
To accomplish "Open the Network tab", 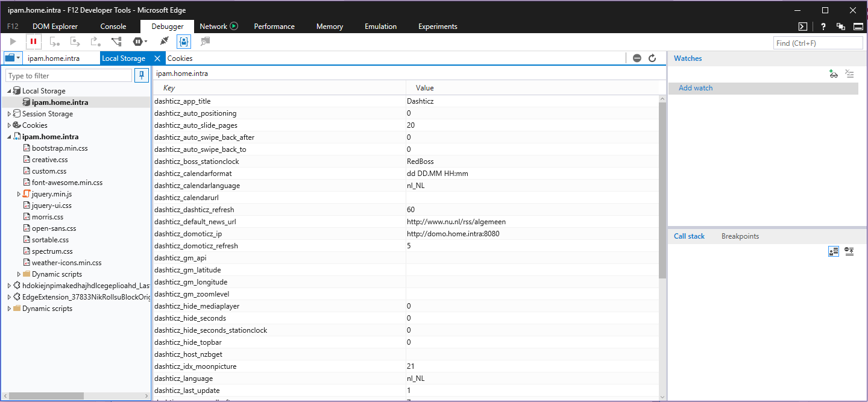I will point(213,27).
